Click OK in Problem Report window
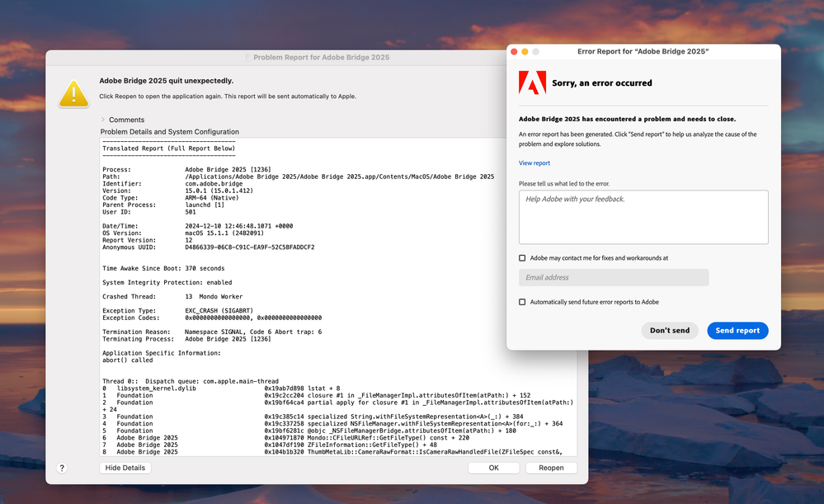Image resolution: width=824 pixels, height=504 pixels. pos(493,468)
